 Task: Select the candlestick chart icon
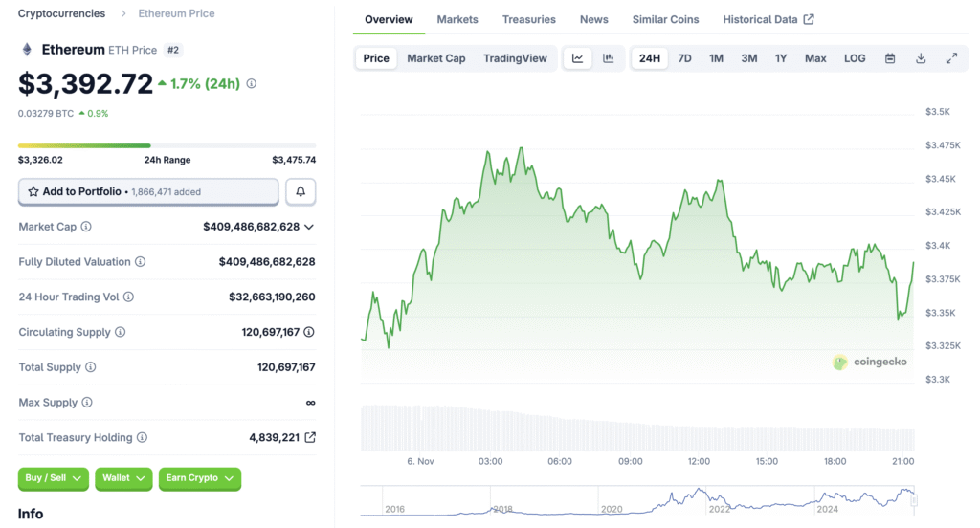point(609,58)
